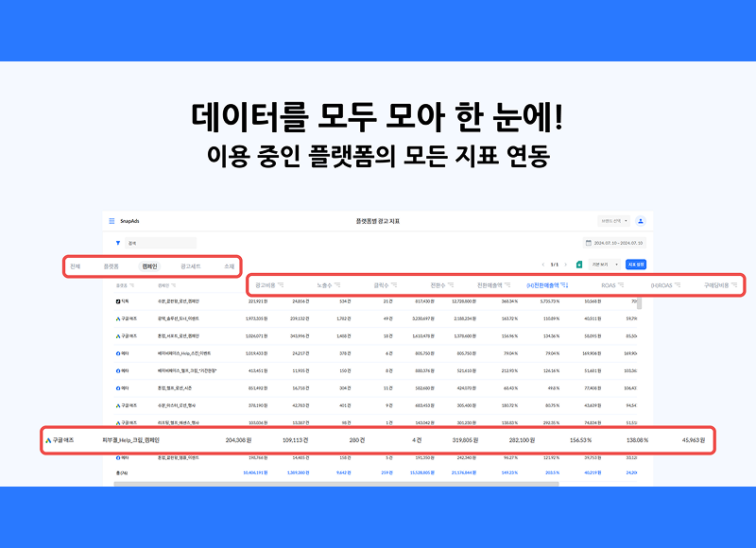Switch to the 광고세트 tab
Image resolution: width=756 pixels, height=548 pixels.
[193, 266]
